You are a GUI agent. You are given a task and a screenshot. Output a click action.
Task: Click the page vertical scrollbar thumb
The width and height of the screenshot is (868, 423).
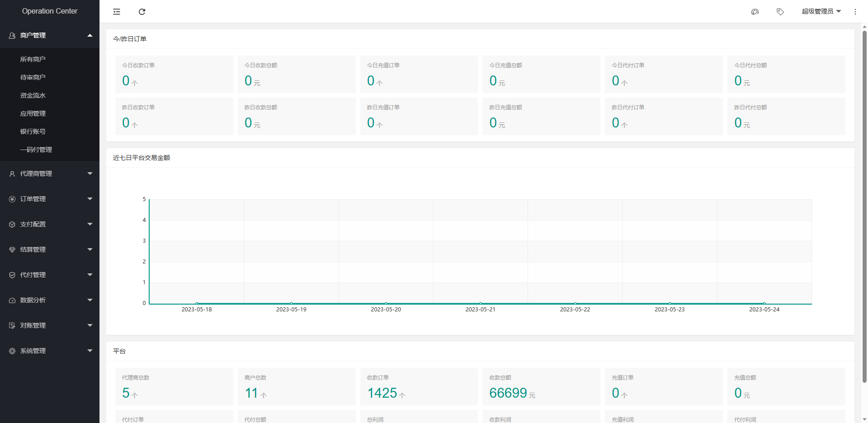click(x=864, y=207)
